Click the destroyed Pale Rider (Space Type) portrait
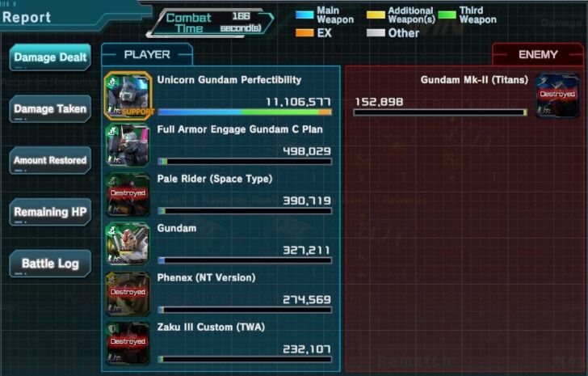This screenshot has height=376, width=588. (x=128, y=195)
